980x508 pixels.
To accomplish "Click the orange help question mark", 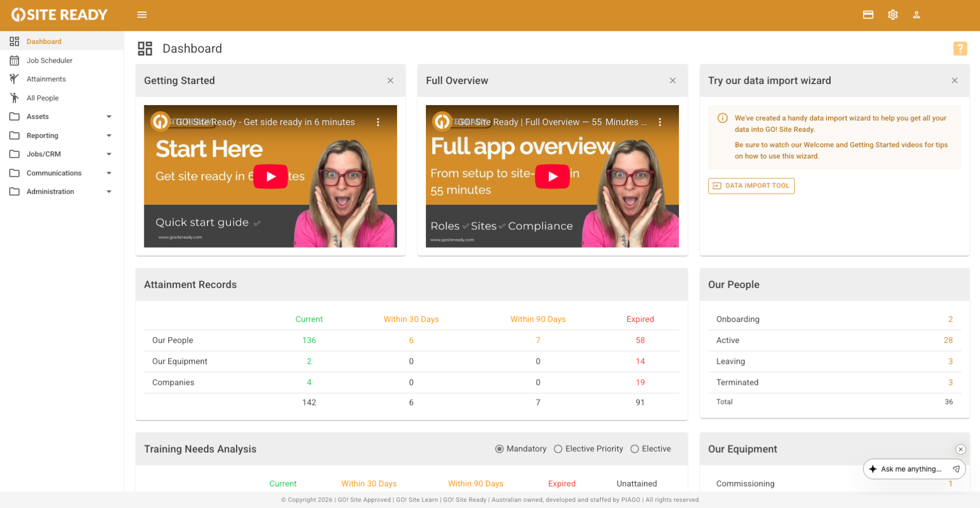I will click(x=961, y=48).
